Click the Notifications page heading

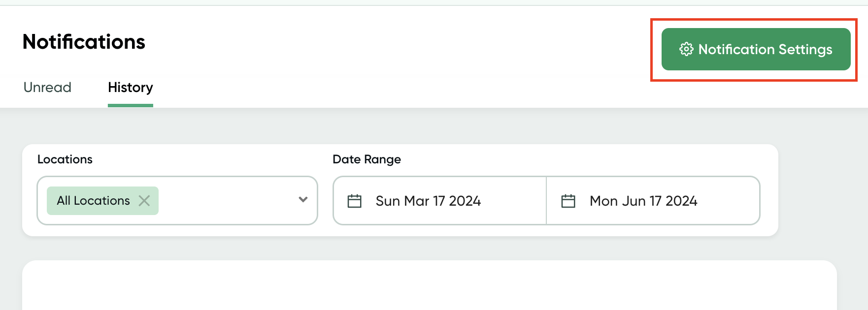pos(84,42)
